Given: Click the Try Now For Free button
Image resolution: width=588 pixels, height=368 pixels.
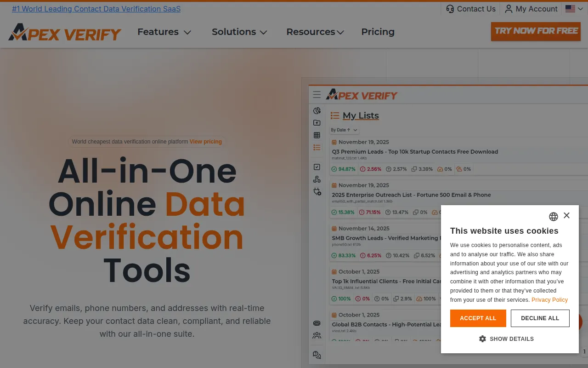Looking at the screenshot, I should [x=536, y=31].
